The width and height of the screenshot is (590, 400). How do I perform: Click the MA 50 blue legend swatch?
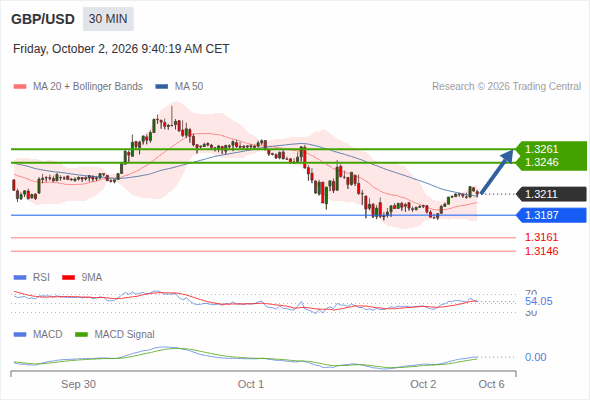tap(162, 87)
